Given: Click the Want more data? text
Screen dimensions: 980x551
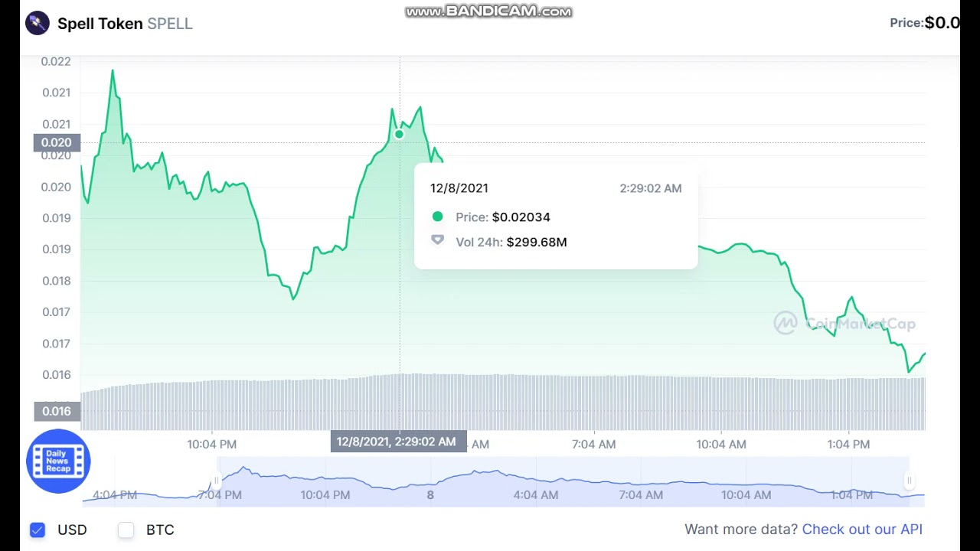Looking at the screenshot, I should click(741, 530).
